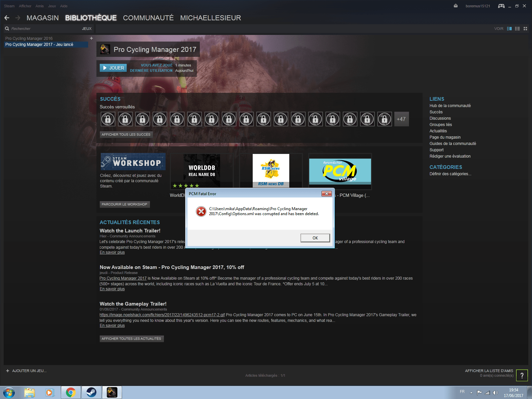Go to the BIBLIOTHÈQUE tab

point(91,18)
